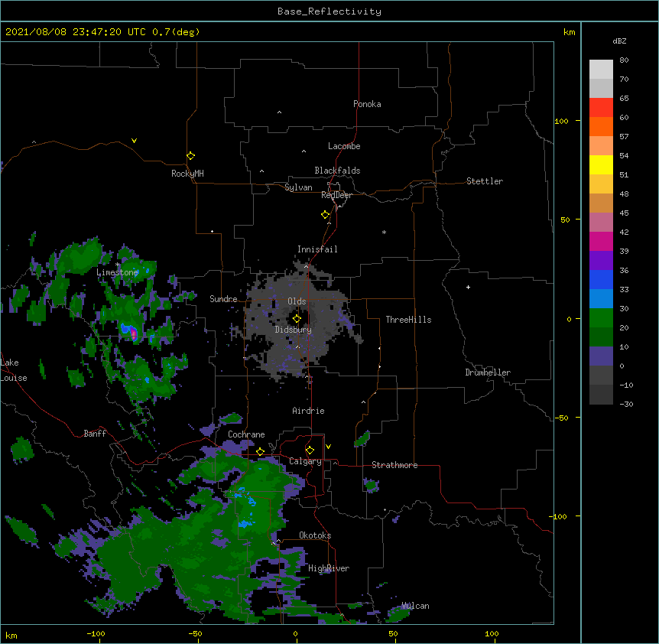This screenshot has width=659, height=644.
Task: Click the Blackfalds label
Action: (337, 171)
